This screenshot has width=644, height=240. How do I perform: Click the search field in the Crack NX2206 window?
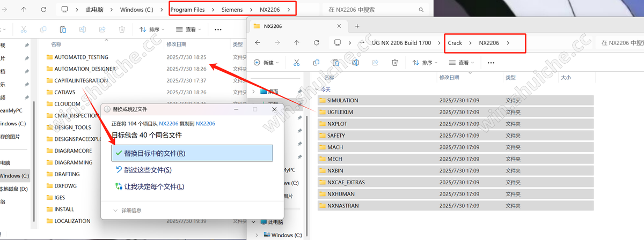click(619, 42)
